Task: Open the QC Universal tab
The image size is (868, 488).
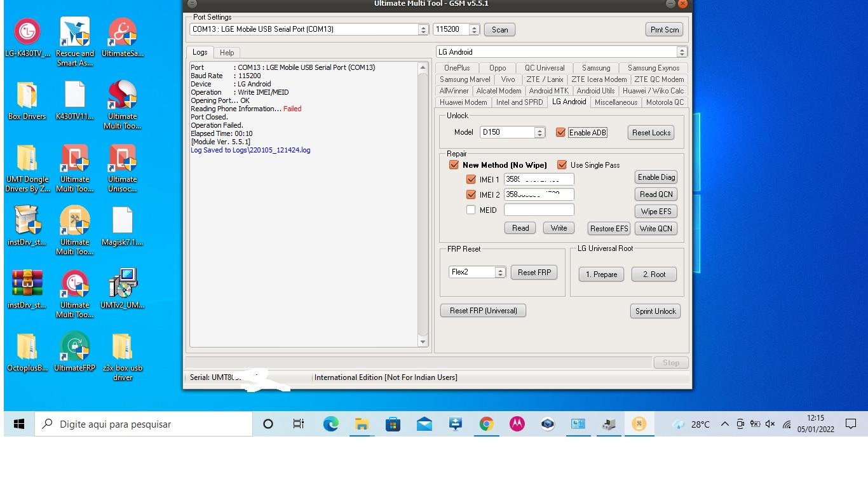Action: pyautogui.click(x=545, y=68)
